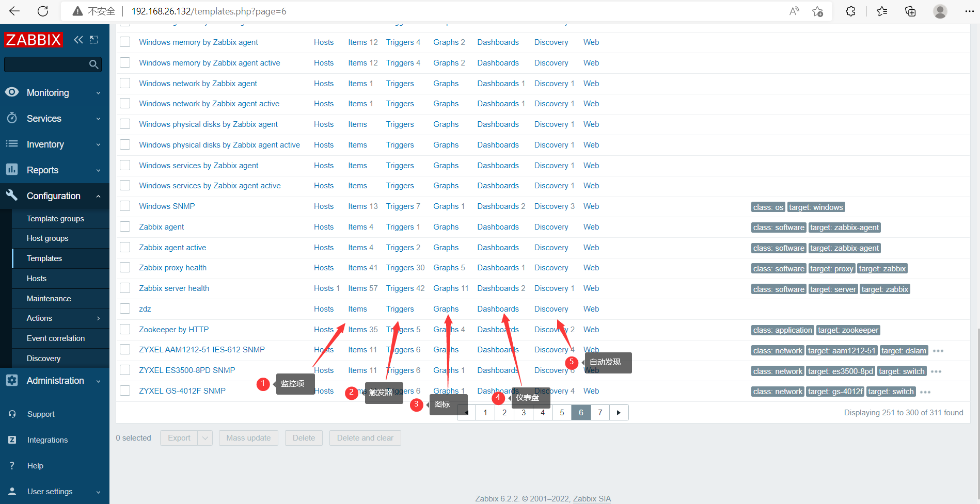The height and width of the screenshot is (504, 980).
Task: Open Host groups menu item
Action: tap(48, 238)
